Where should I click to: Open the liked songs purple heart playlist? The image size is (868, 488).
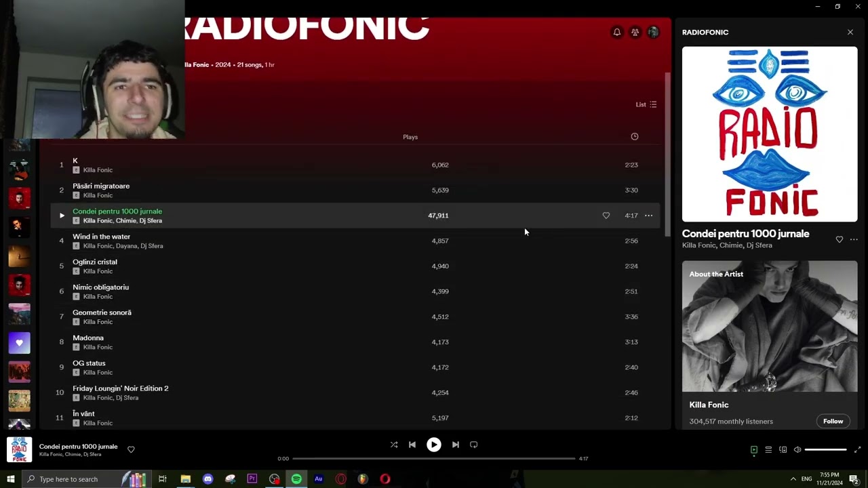coord(19,343)
